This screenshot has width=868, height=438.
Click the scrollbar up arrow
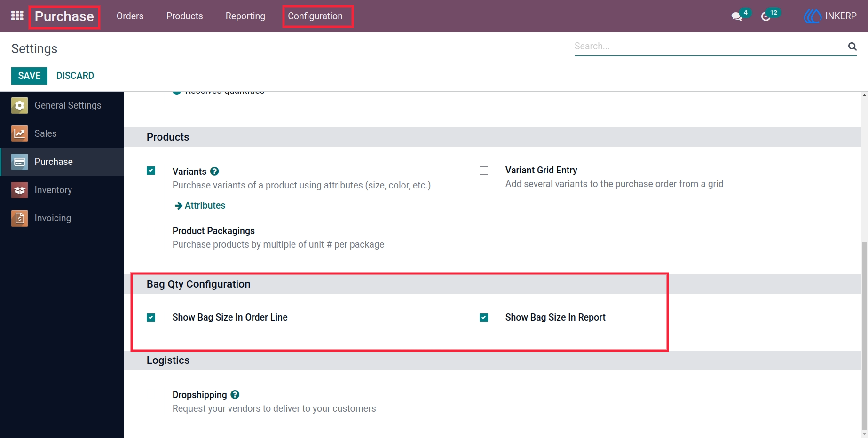864,95
